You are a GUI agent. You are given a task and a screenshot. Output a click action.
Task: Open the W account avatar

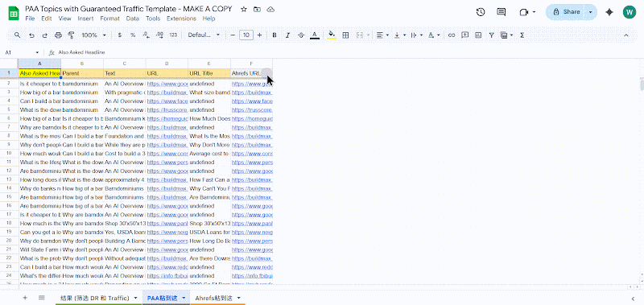[x=630, y=12]
